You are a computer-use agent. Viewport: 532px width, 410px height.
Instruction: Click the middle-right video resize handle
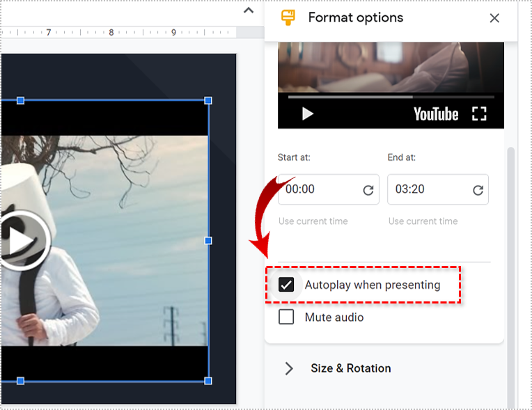coord(208,241)
